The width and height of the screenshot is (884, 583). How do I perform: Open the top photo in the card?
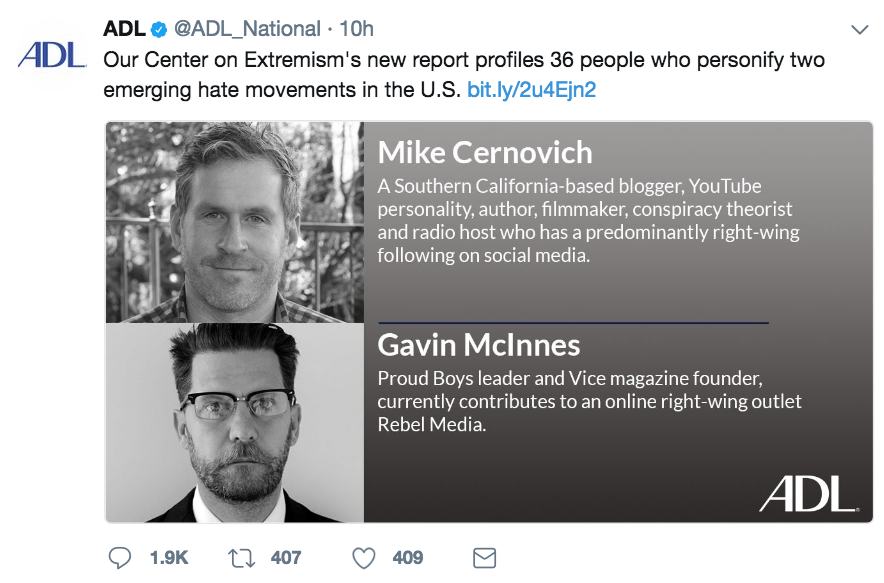pos(235,222)
